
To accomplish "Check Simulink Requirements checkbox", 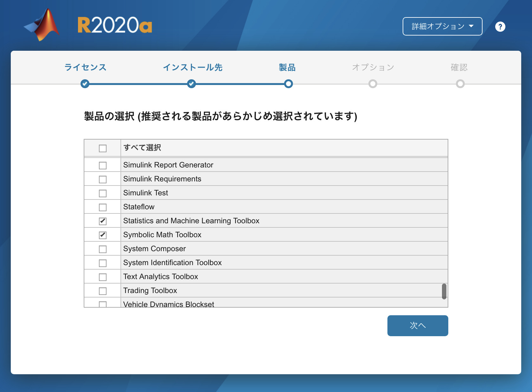I will click(103, 180).
